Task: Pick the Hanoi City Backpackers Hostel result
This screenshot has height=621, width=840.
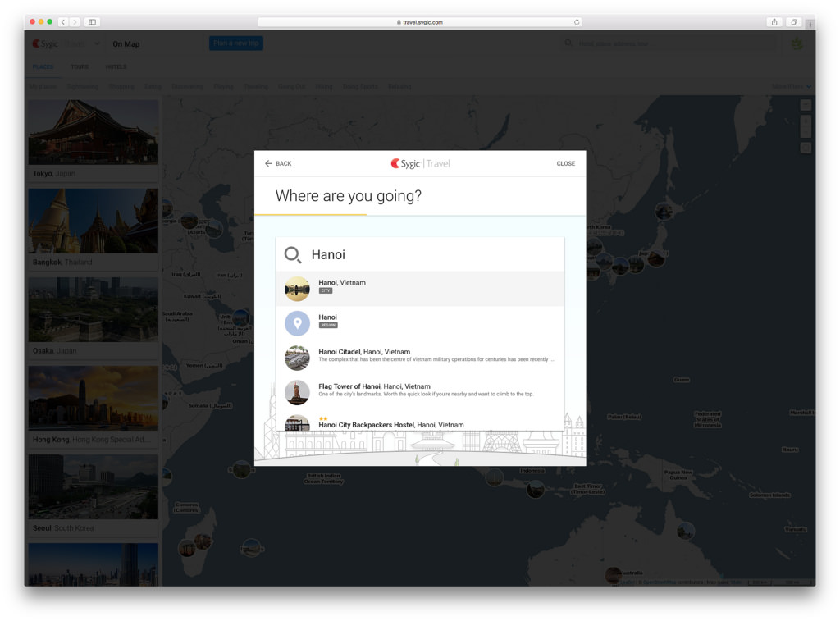Action: pyautogui.click(x=420, y=422)
